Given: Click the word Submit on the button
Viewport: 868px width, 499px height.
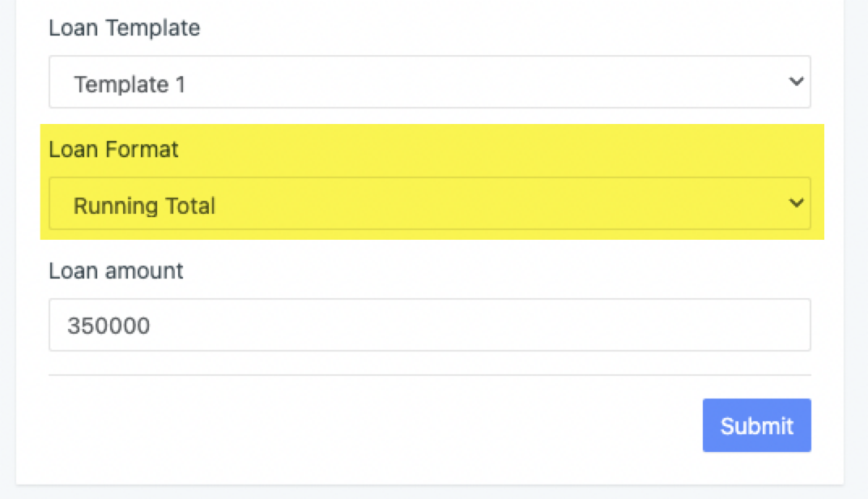Looking at the screenshot, I should [756, 426].
